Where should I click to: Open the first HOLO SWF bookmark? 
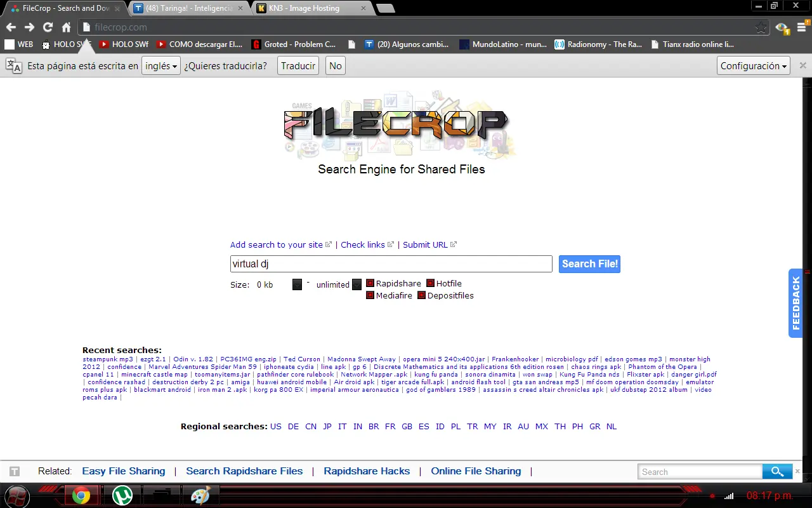(67, 44)
